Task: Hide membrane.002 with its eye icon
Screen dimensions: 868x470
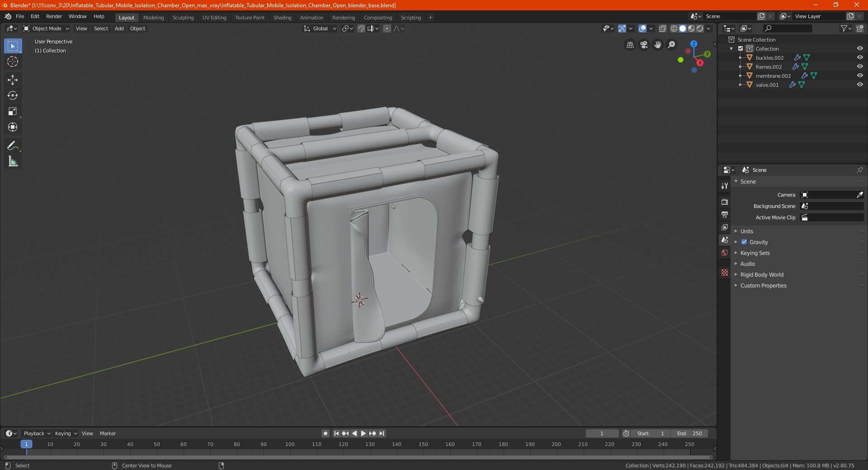Action: coord(860,75)
